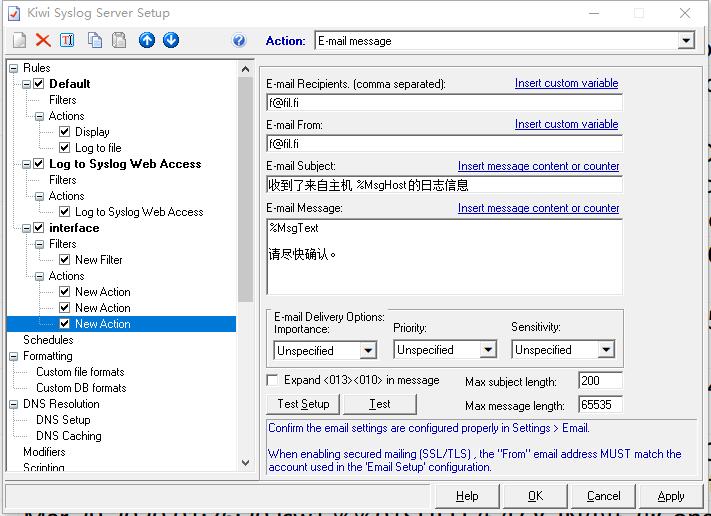Click the Test Setup button
The height and width of the screenshot is (516, 711).
(x=303, y=404)
